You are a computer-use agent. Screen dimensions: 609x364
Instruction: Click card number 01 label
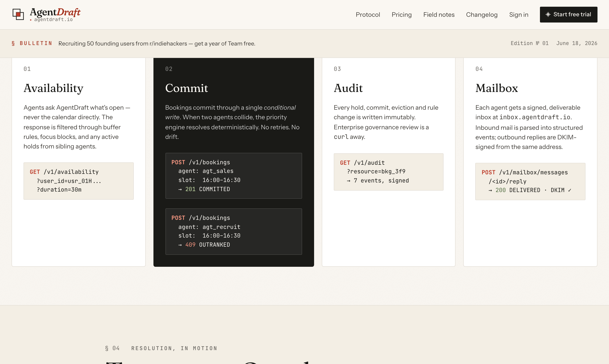click(27, 69)
